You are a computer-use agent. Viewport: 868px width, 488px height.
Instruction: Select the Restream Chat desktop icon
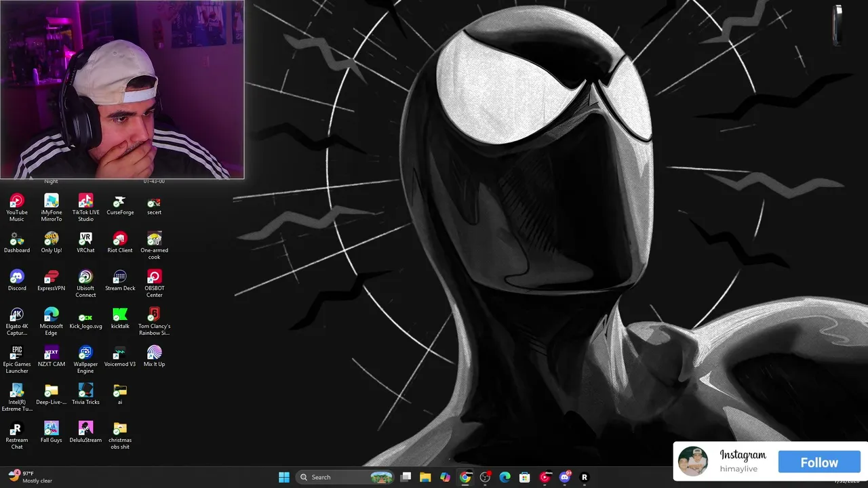(17, 435)
